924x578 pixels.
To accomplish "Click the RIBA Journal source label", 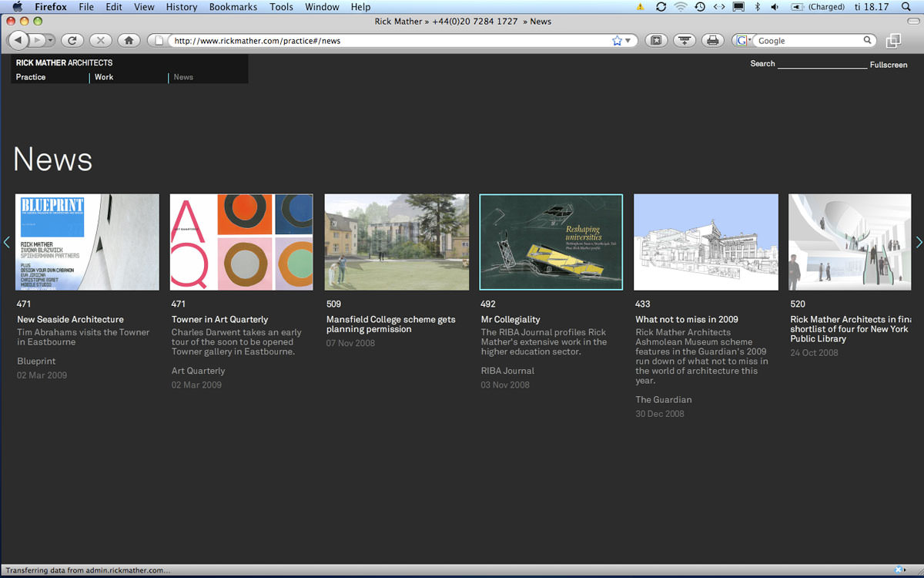I will pyautogui.click(x=507, y=371).
